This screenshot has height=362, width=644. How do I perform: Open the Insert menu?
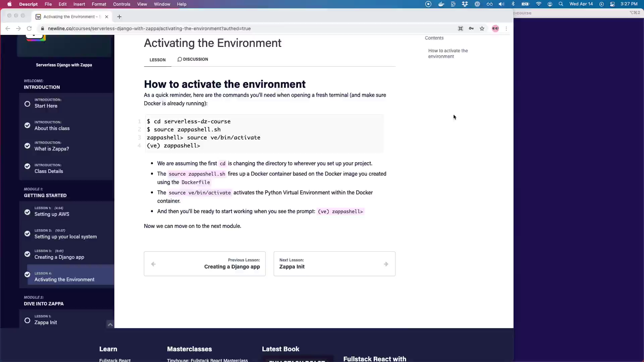coord(79,4)
